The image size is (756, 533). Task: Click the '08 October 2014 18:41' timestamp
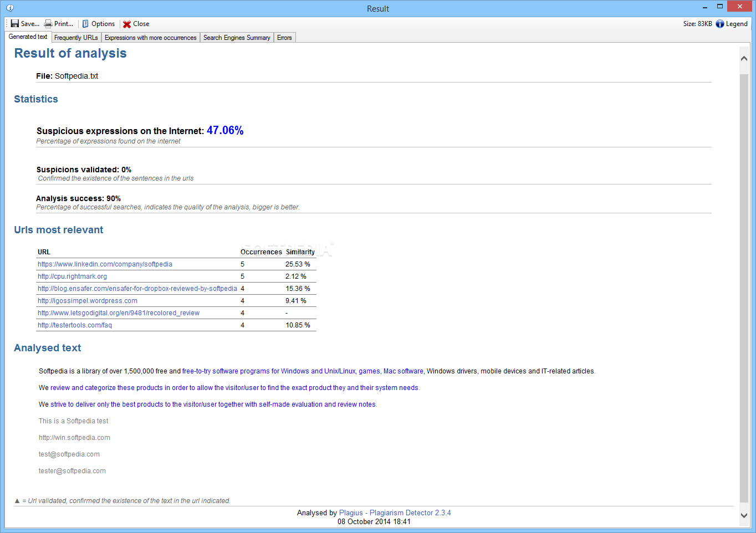click(374, 522)
